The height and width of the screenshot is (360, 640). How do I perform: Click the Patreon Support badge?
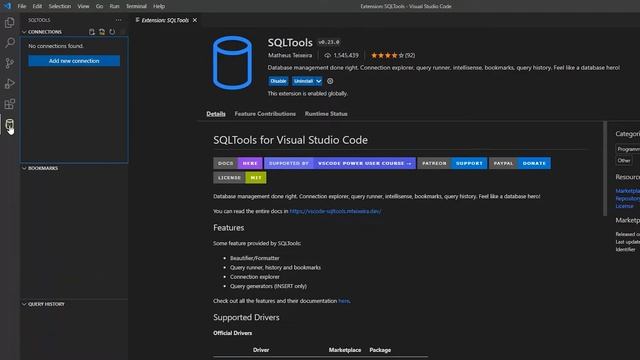point(452,163)
